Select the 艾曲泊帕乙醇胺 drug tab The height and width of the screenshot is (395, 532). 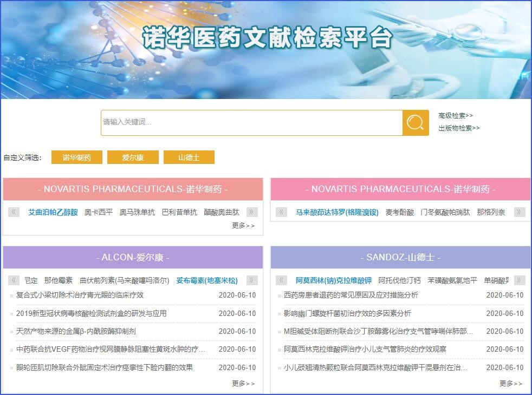tap(53, 213)
